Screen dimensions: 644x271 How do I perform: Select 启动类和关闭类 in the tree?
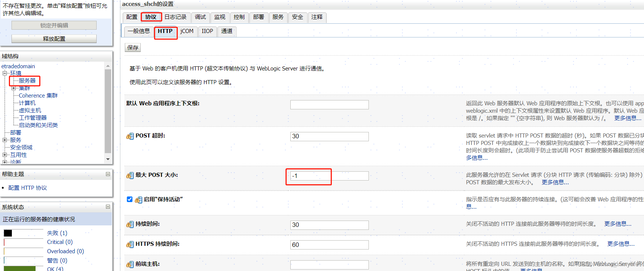point(38,125)
